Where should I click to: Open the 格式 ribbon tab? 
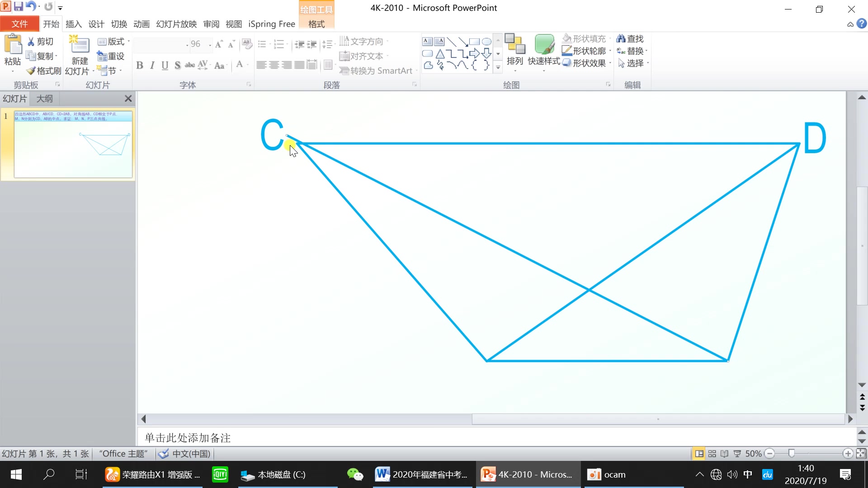(316, 24)
